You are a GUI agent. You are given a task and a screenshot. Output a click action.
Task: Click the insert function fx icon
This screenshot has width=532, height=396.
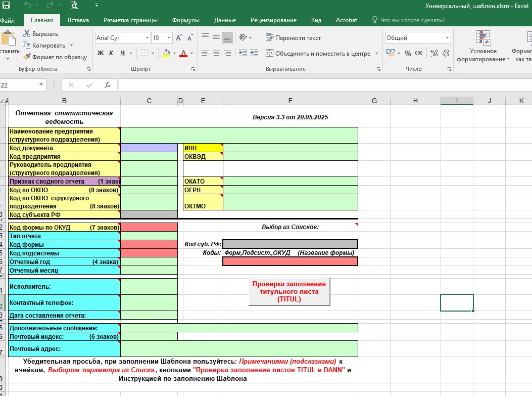108,85
